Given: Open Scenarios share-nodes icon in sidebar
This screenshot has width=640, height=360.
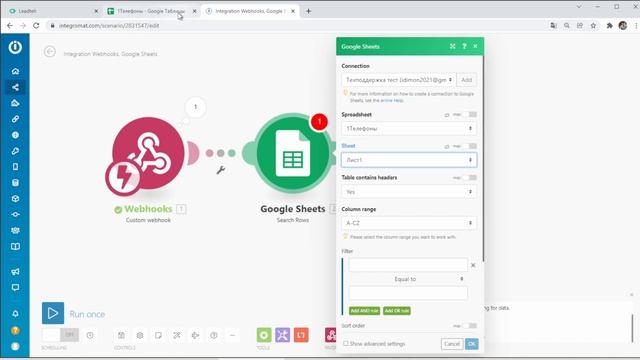Looking at the screenshot, I should coord(15,87).
